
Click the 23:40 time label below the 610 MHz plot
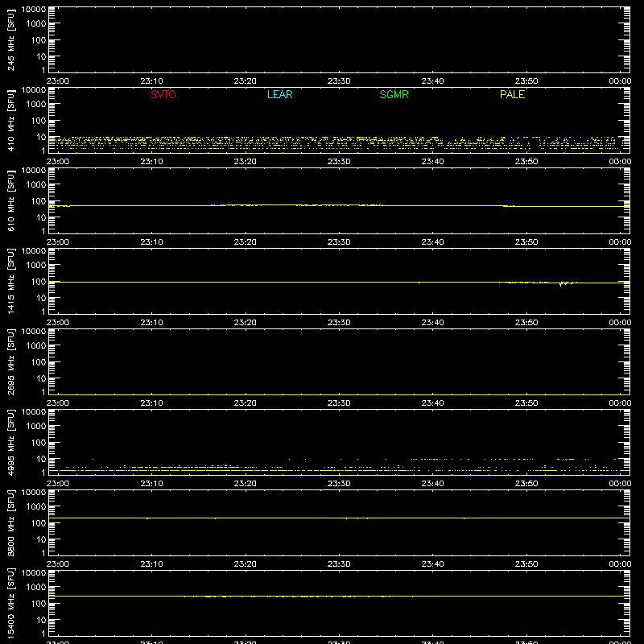coord(432,242)
